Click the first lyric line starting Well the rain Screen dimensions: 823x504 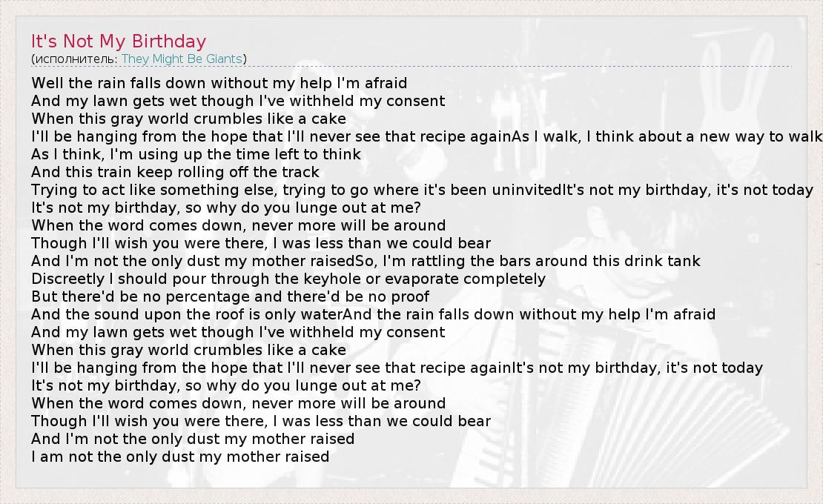(x=219, y=83)
